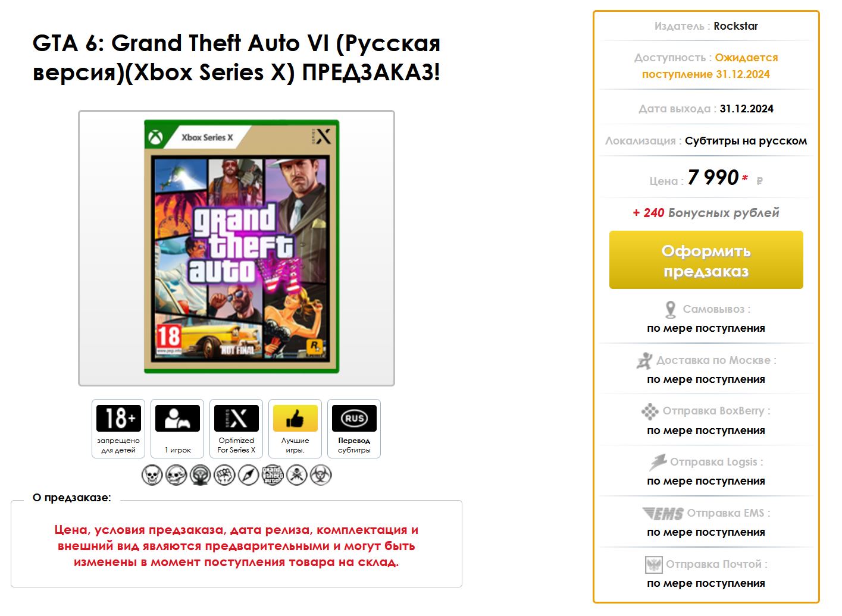842x616 pixels.
Task: Click the Субтитры на русском localization link
Action: coord(746,141)
